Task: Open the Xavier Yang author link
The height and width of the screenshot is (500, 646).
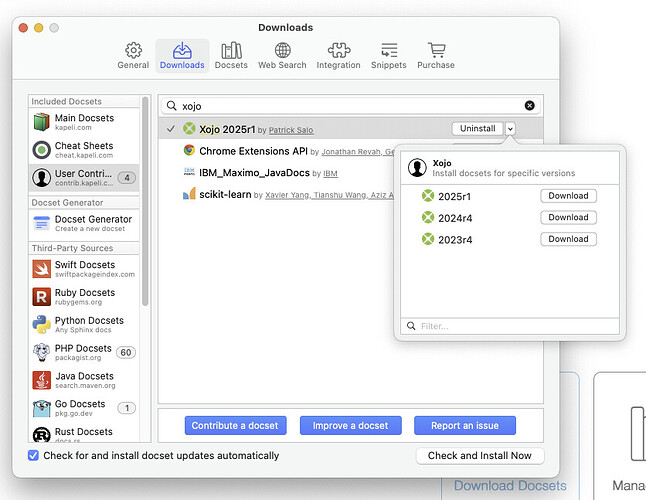Action: point(287,195)
